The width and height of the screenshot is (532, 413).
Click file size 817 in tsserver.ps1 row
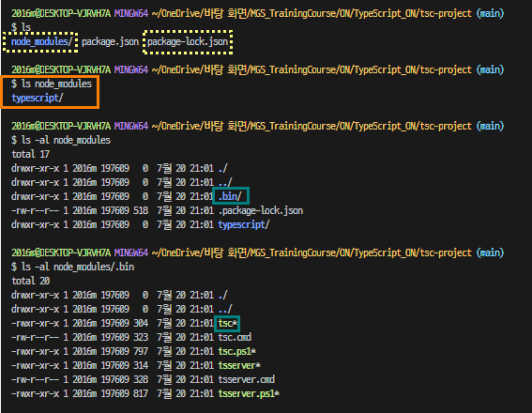141,393
